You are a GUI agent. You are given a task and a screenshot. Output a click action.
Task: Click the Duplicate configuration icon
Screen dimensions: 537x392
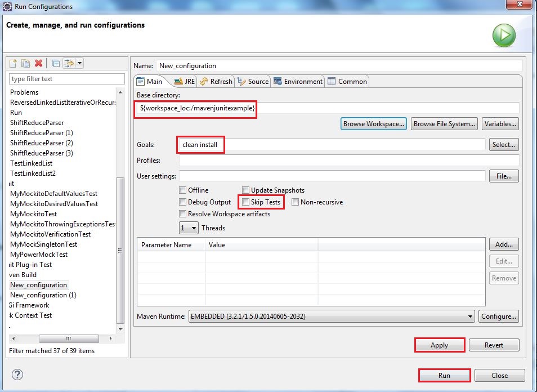[x=26, y=63]
